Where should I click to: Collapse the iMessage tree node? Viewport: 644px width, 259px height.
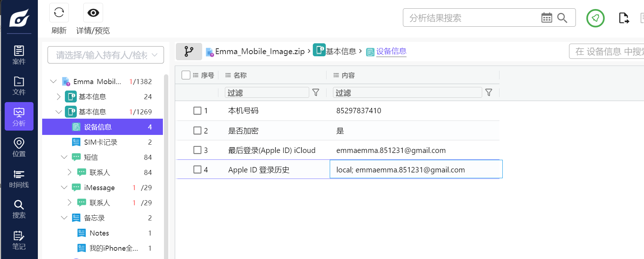pyautogui.click(x=64, y=188)
